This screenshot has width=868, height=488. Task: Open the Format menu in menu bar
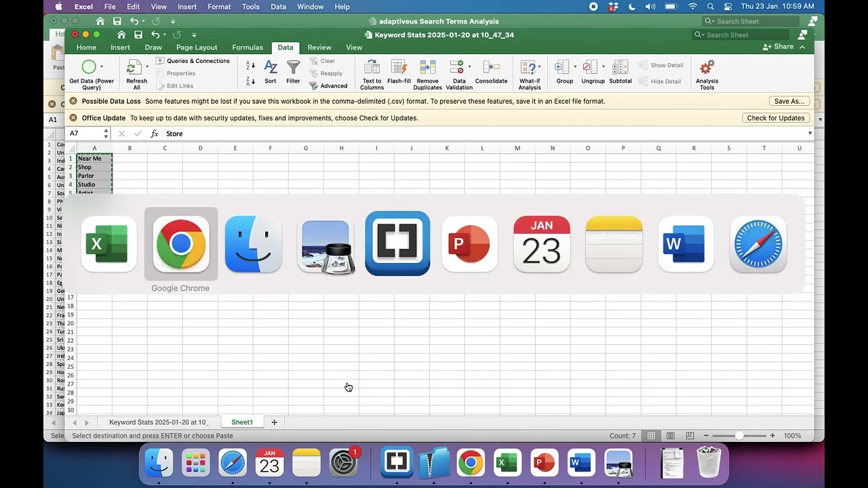coord(219,7)
